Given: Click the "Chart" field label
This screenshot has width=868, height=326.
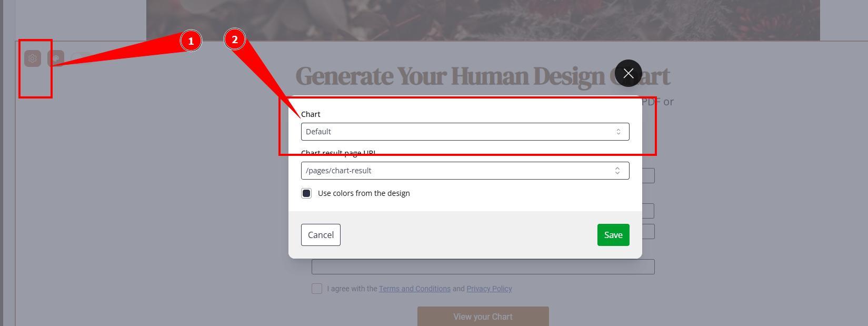Looking at the screenshot, I should coord(311,114).
